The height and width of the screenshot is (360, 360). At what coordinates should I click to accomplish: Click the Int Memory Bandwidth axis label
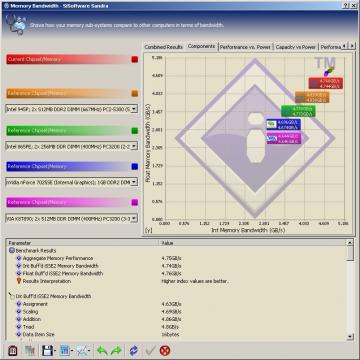pyautogui.click(x=248, y=230)
